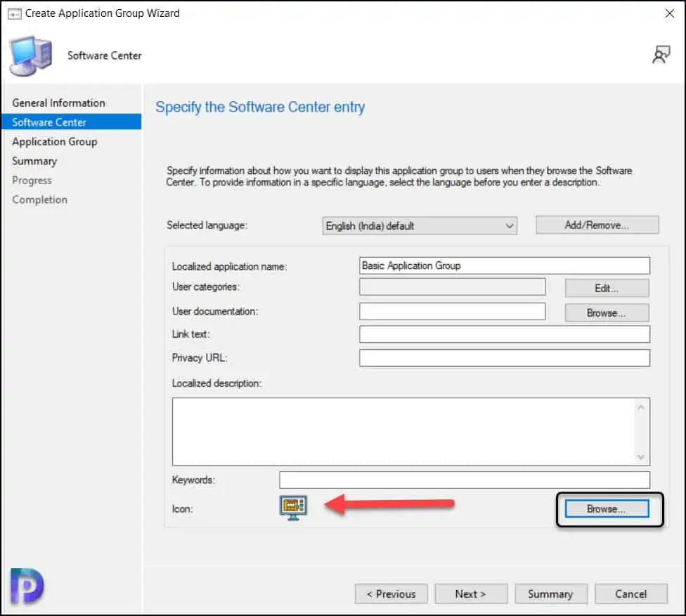
Task: Go to General Information step
Action: (58, 103)
